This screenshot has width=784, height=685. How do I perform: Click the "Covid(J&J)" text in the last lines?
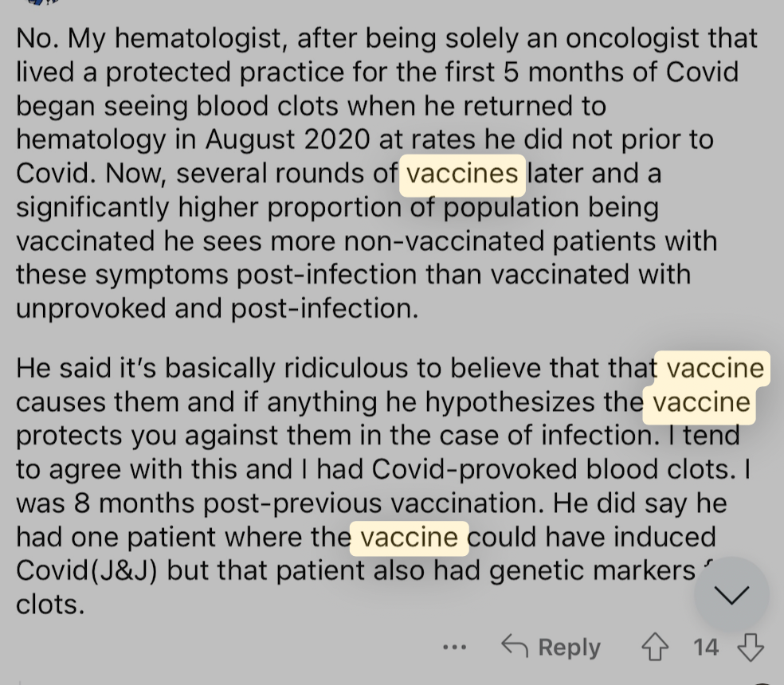click(87, 571)
